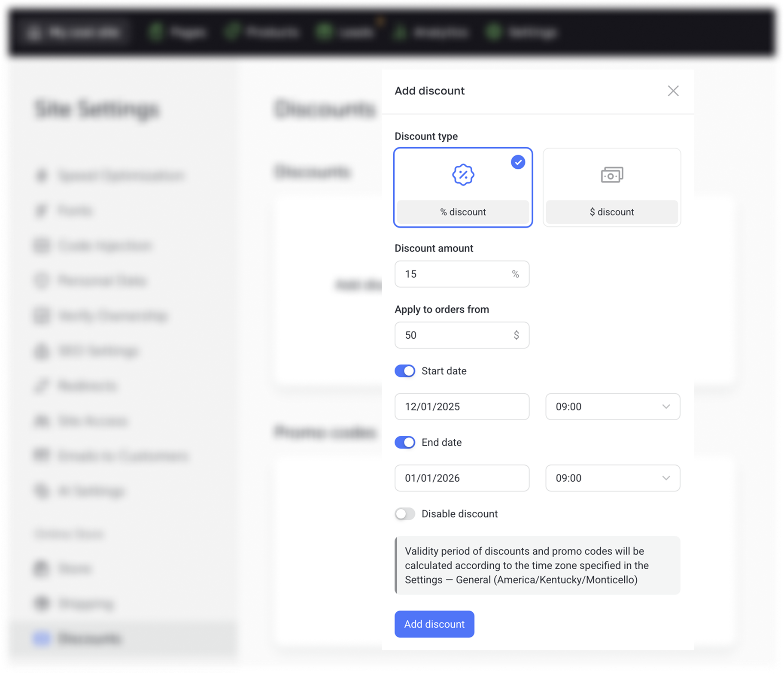Expand the End date time dropdown
The height and width of the screenshot is (674, 784).
(612, 478)
